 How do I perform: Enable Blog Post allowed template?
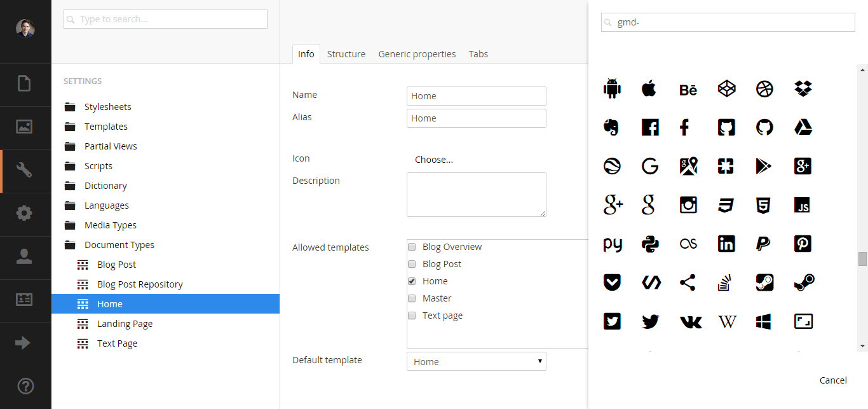pyautogui.click(x=412, y=264)
